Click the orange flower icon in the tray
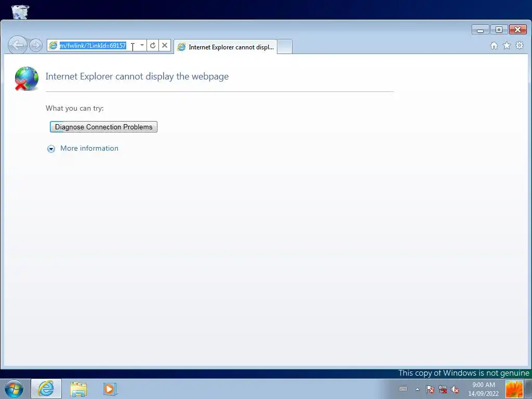This screenshot has width=532, height=399. (514, 389)
